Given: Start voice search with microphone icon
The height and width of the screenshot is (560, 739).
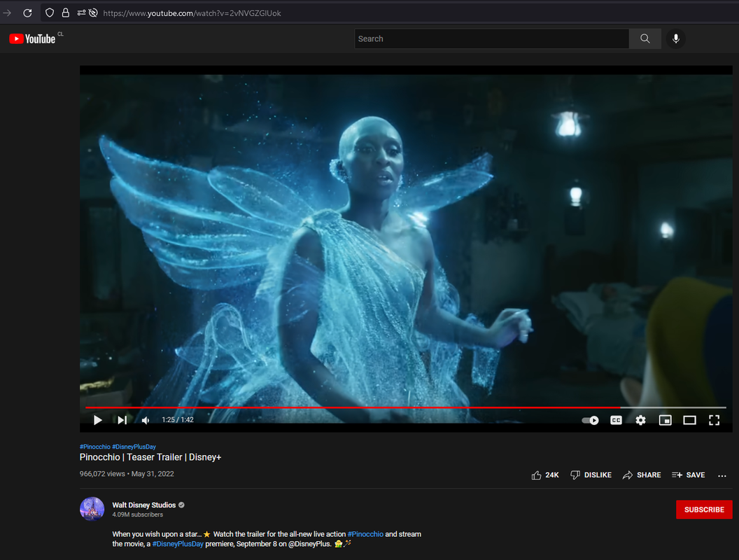Looking at the screenshot, I should (x=675, y=38).
